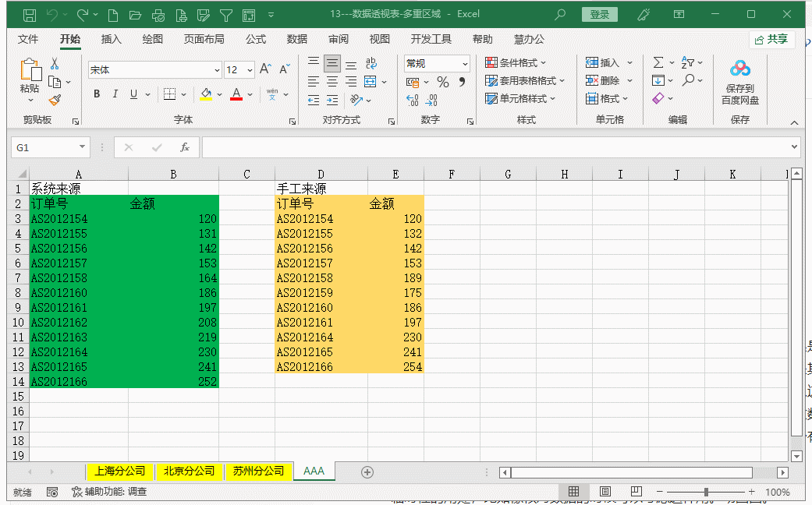This screenshot has width=812, height=505.
Task: Click the Select All corner triangle
Action: click(22, 174)
